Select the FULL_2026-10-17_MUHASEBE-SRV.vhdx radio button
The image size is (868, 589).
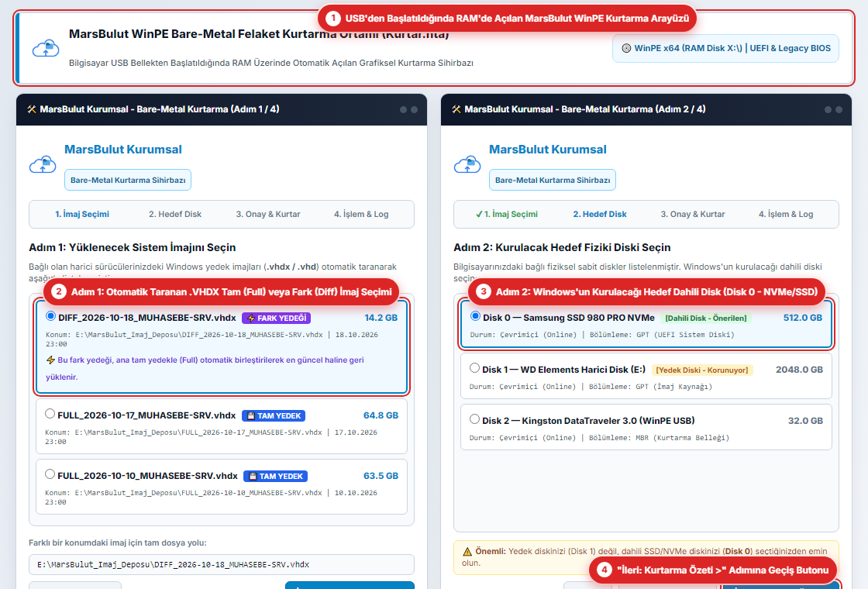tap(50, 414)
